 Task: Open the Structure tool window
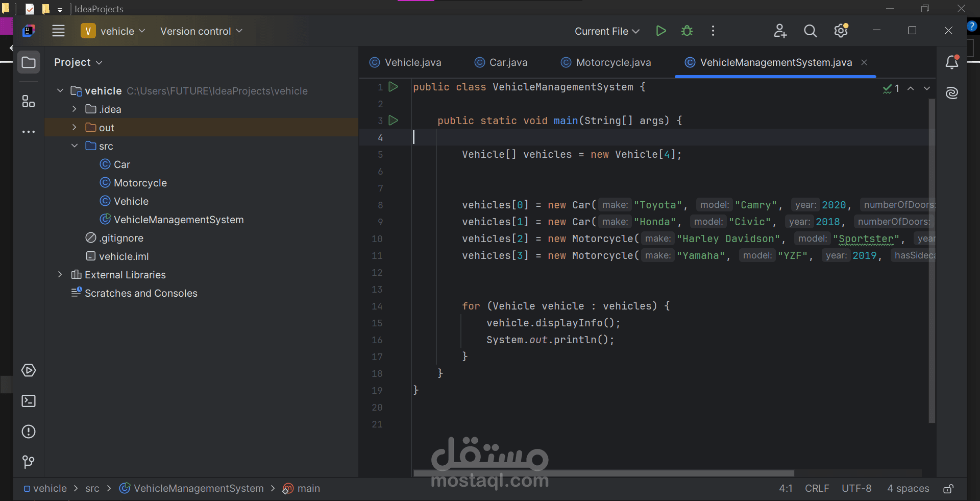(x=29, y=101)
